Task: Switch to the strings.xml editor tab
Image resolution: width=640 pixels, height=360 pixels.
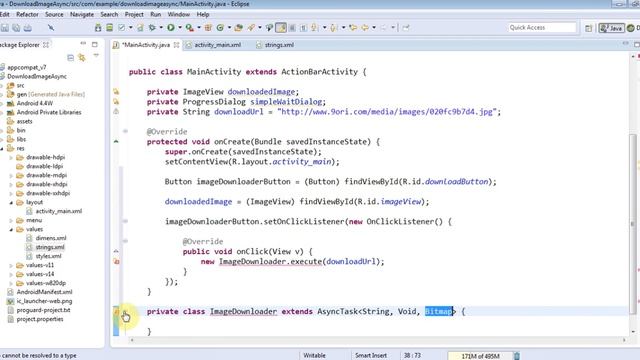Action: tap(275, 45)
